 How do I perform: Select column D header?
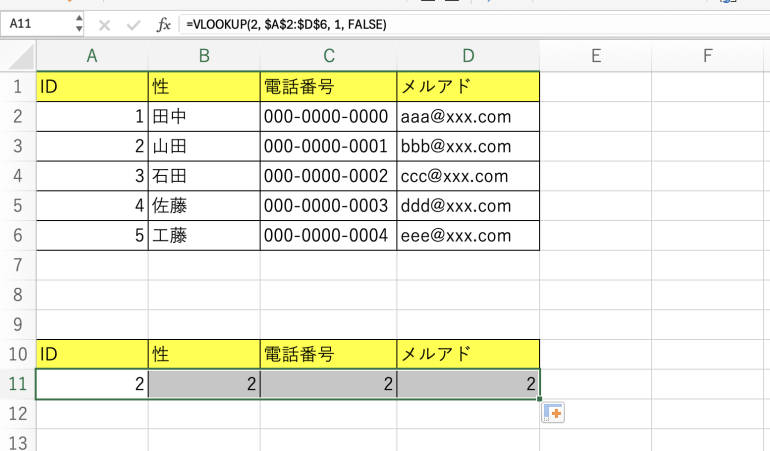(468, 56)
